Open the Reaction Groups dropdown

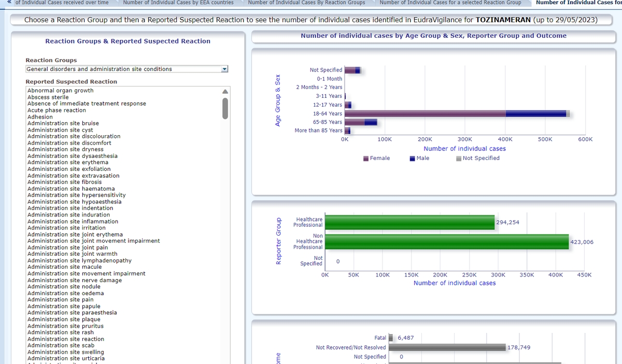224,69
